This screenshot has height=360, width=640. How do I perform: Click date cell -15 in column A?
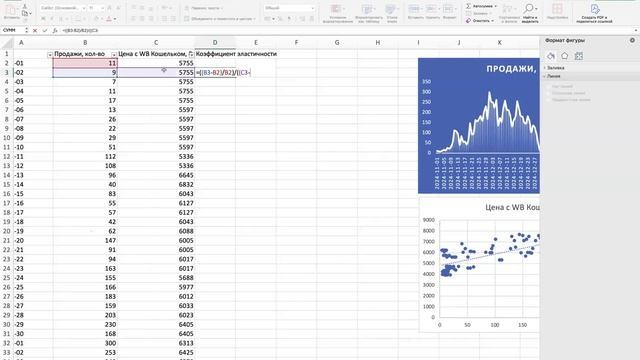(33, 194)
